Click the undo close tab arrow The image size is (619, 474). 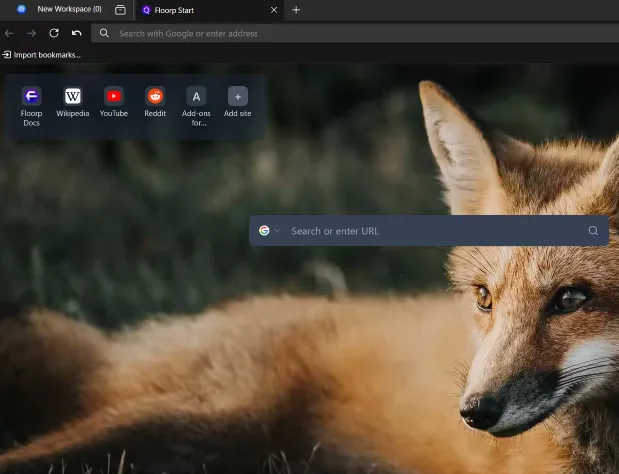pyautogui.click(x=77, y=33)
